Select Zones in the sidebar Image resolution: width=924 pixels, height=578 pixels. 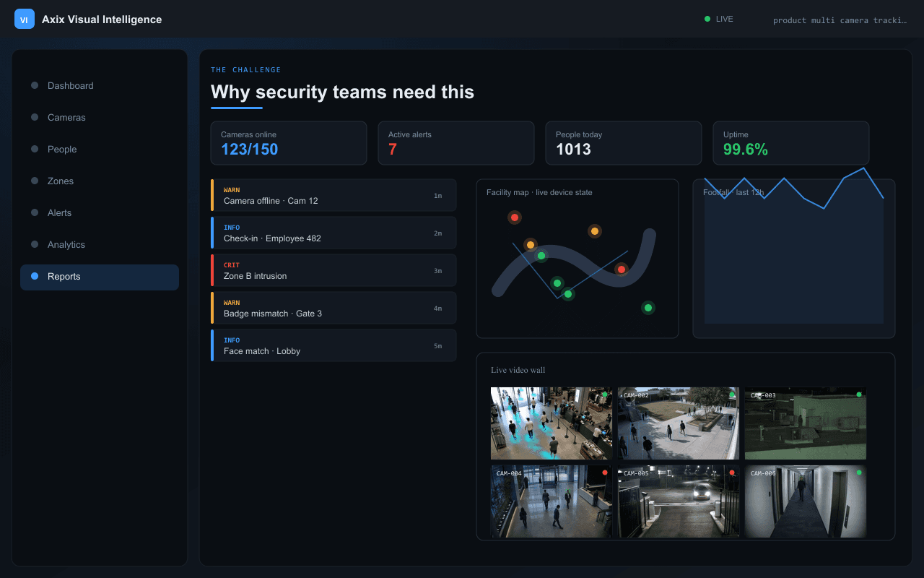(100, 181)
